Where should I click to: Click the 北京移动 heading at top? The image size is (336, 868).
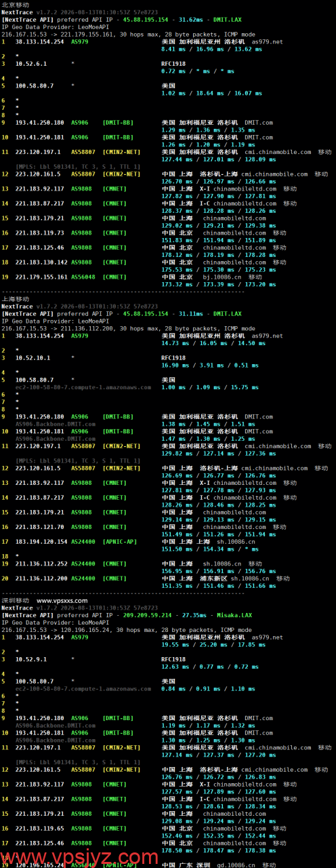click(15, 5)
